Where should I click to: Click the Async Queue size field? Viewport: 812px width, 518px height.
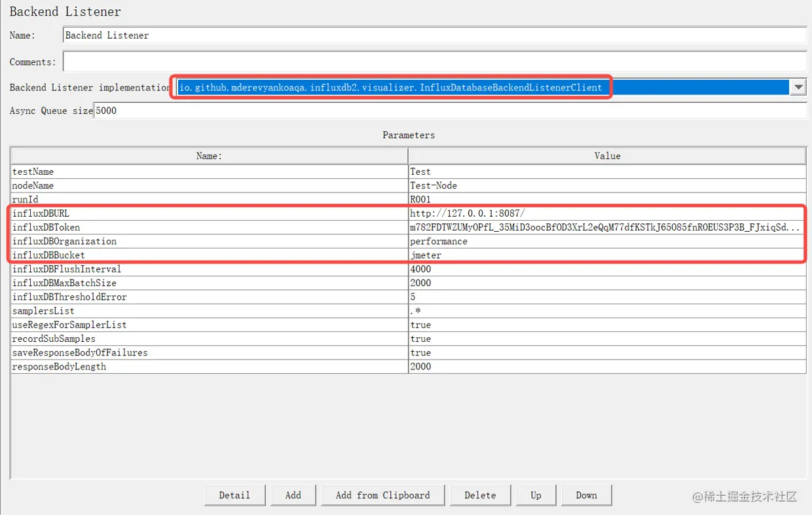(x=450, y=111)
